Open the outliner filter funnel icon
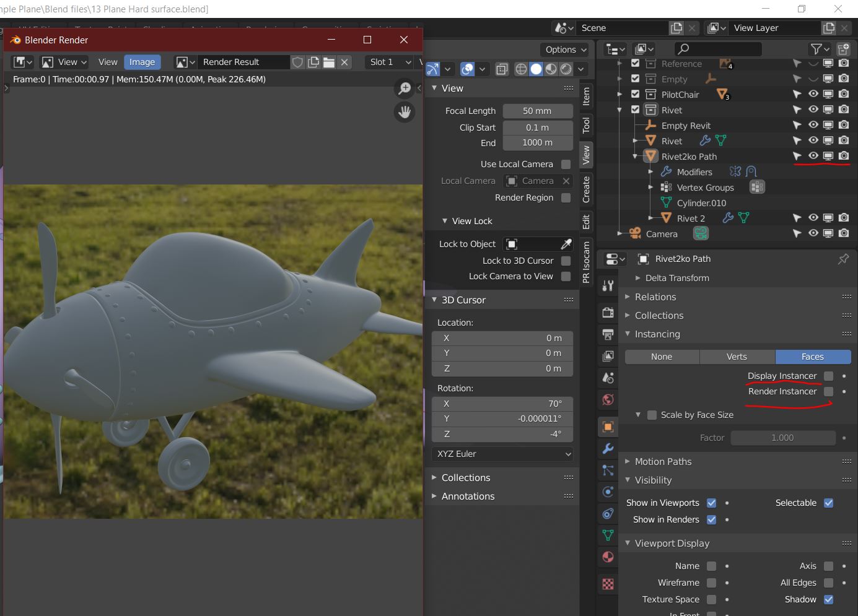The width and height of the screenshot is (858, 616). (816, 49)
